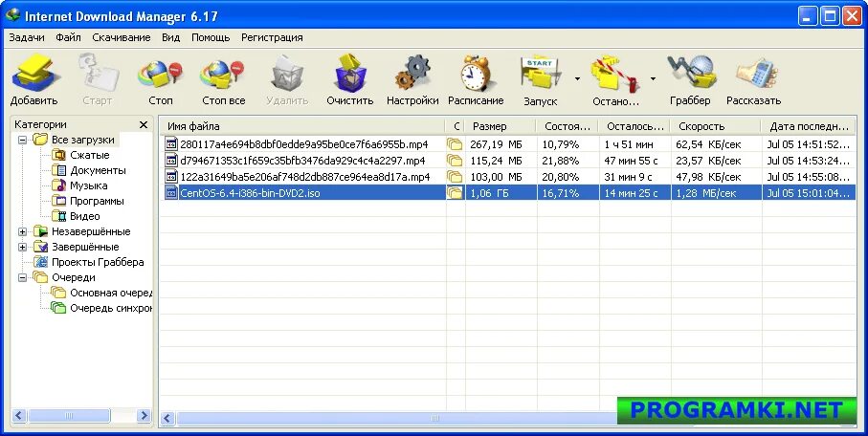Select file 280117a4e694b8dbf0edde9a95be0ce7f6a6955b.mp4
Image resolution: width=868 pixels, height=436 pixels.
tap(304, 144)
